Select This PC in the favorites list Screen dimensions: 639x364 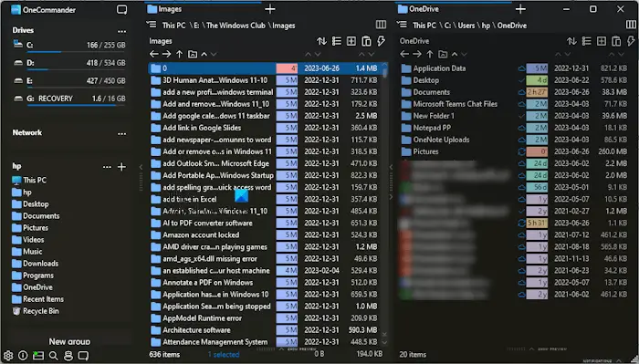[29, 180]
